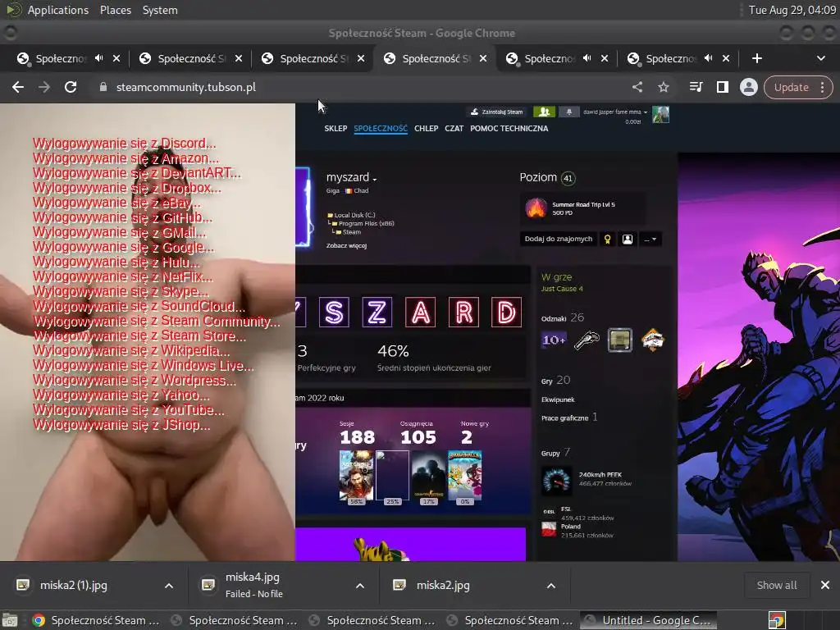The height and width of the screenshot is (630, 840).
Task: Open the axe badge icon
Action: coord(587,340)
